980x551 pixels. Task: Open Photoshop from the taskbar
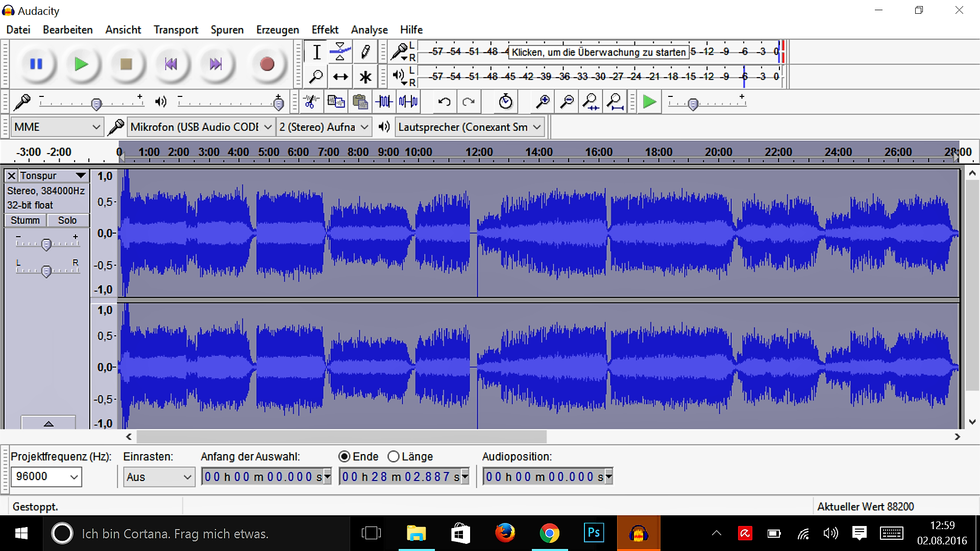click(x=594, y=533)
